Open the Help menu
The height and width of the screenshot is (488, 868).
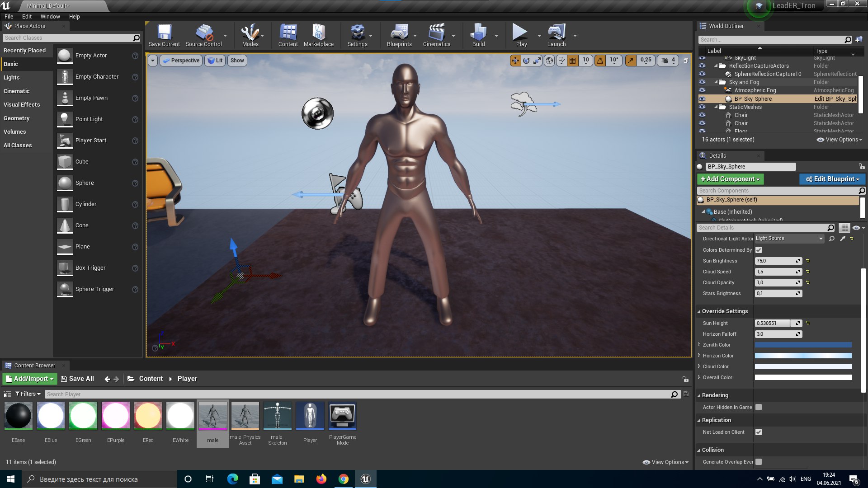pyautogui.click(x=74, y=16)
